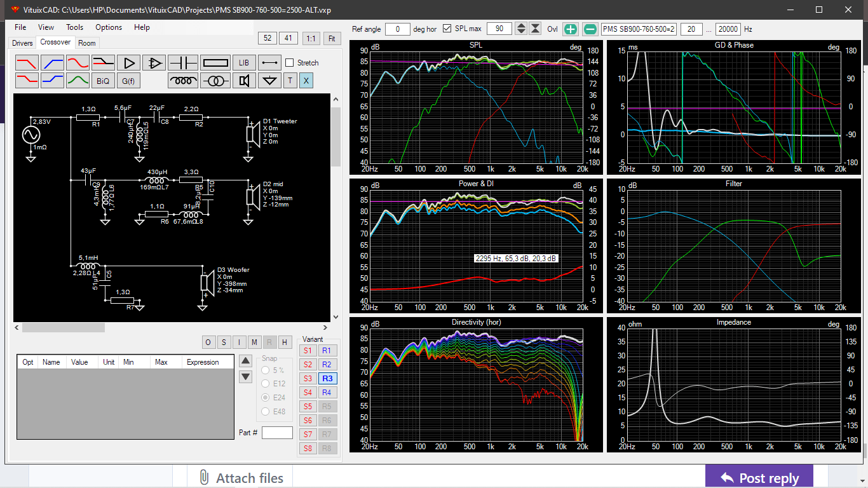868x488 pixels.
Task: Open the LIB component library button
Action: pos(244,63)
